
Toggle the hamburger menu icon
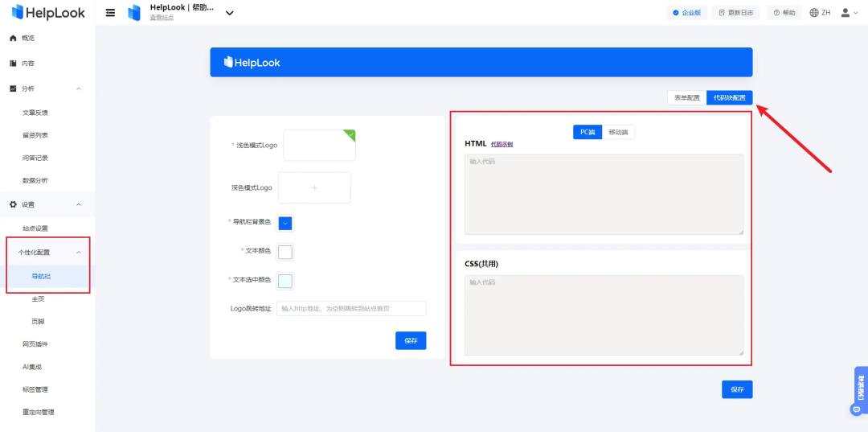coord(110,13)
